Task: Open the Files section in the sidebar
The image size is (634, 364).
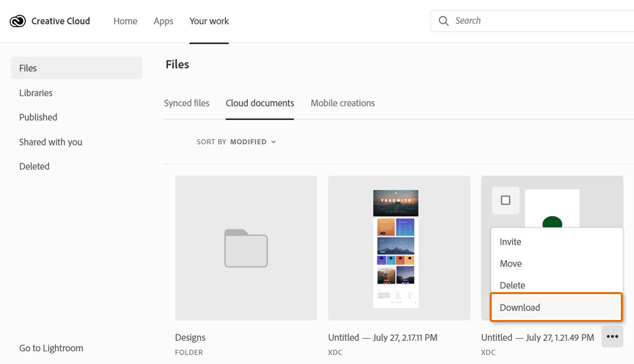Action: 27,68
